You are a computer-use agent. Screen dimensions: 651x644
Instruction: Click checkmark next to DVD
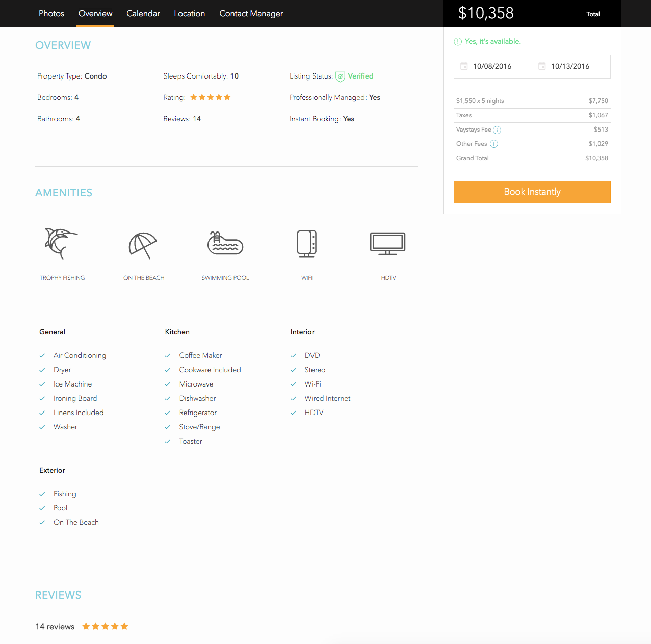pos(294,356)
